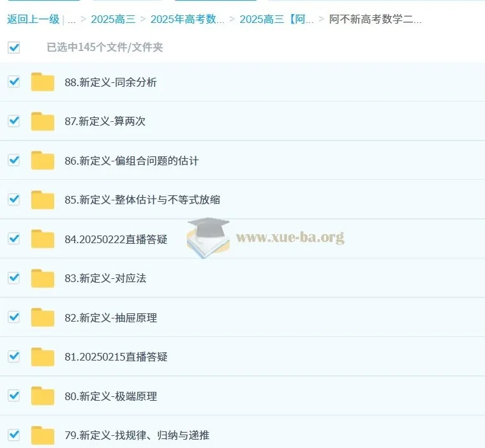The image size is (485, 448).
Task: Open folder icon of 84.20250222直播答疑
Action: pyautogui.click(x=43, y=239)
